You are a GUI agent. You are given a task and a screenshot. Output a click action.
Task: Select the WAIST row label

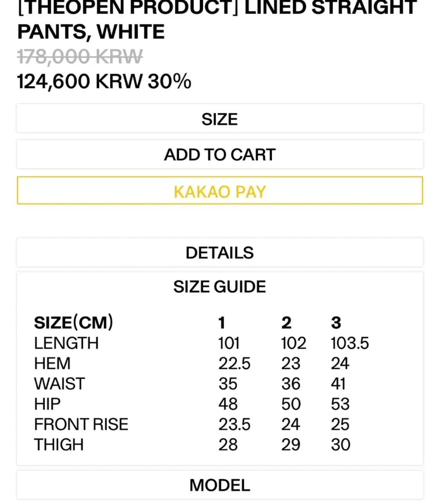pyautogui.click(x=59, y=384)
